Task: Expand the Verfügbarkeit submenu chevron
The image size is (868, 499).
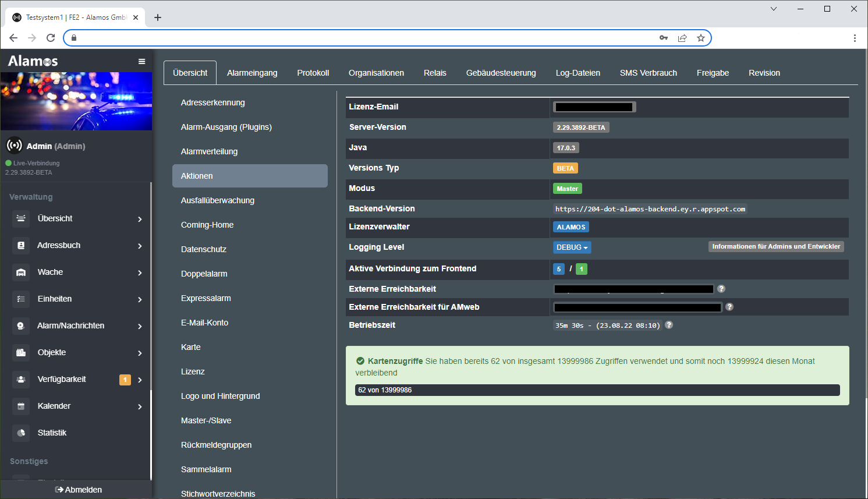Action: [x=140, y=380]
